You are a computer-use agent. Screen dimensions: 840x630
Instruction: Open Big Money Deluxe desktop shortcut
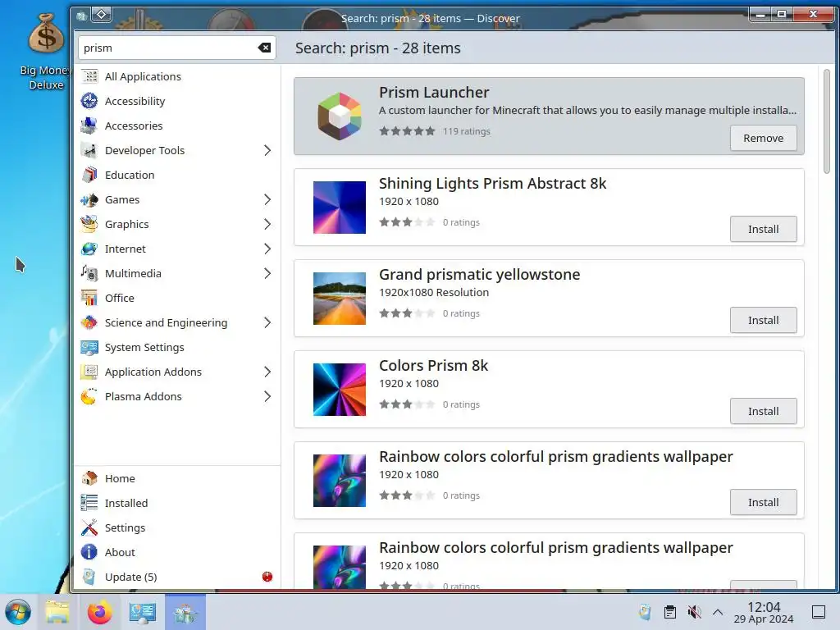[x=46, y=52]
